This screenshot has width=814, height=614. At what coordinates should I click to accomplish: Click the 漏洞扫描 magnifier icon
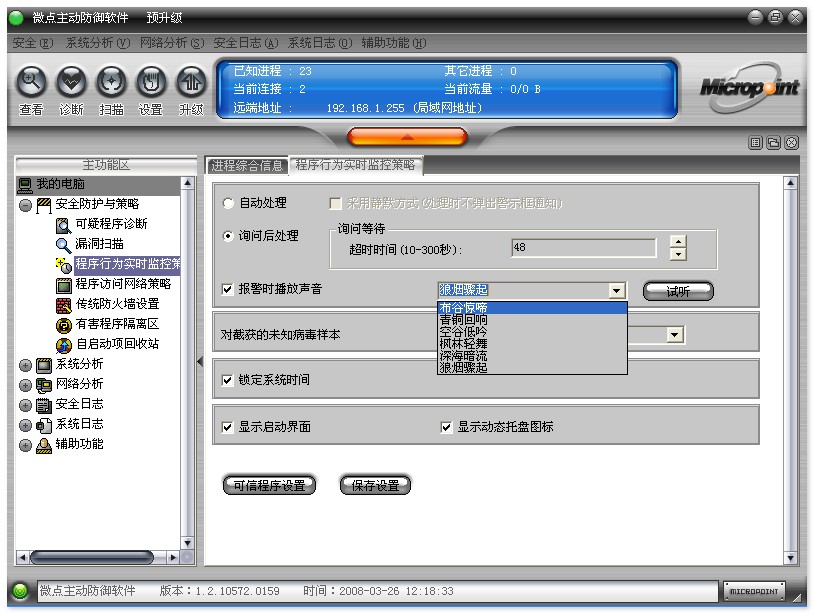[x=63, y=244]
